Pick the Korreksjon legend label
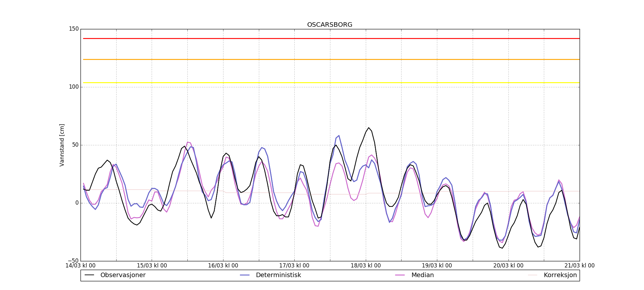The height and width of the screenshot is (290, 644). click(560, 275)
